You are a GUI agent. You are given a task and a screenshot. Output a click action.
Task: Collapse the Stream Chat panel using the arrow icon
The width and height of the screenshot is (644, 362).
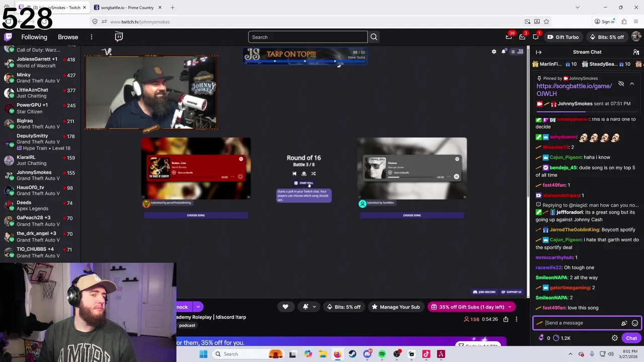(x=539, y=52)
